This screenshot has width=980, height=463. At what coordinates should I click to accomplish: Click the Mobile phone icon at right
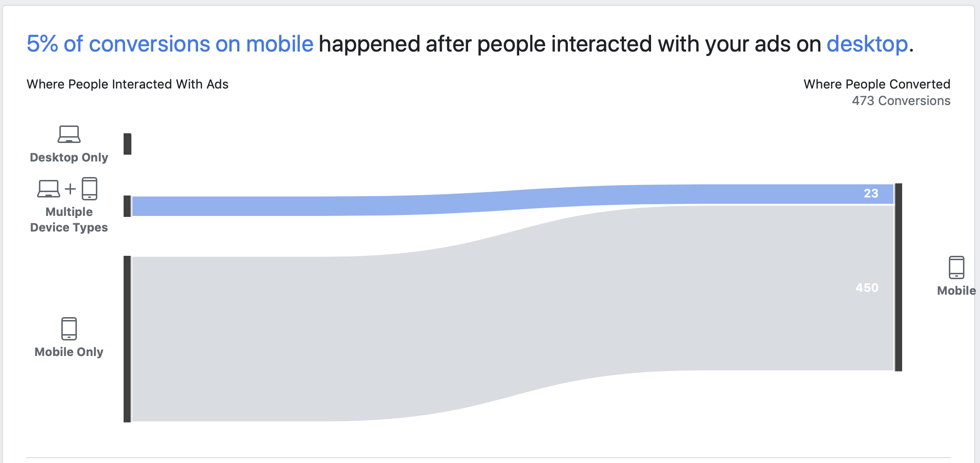[x=956, y=267]
